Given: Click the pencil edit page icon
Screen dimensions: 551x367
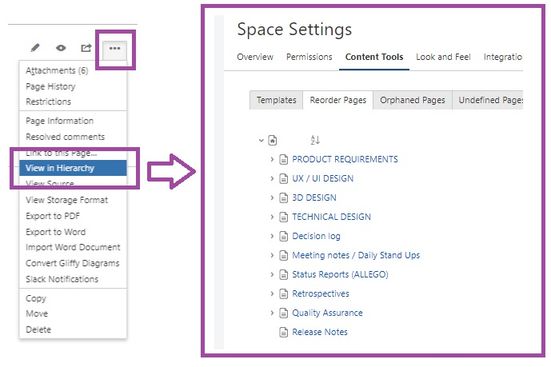Looking at the screenshot, I should 35,47.
